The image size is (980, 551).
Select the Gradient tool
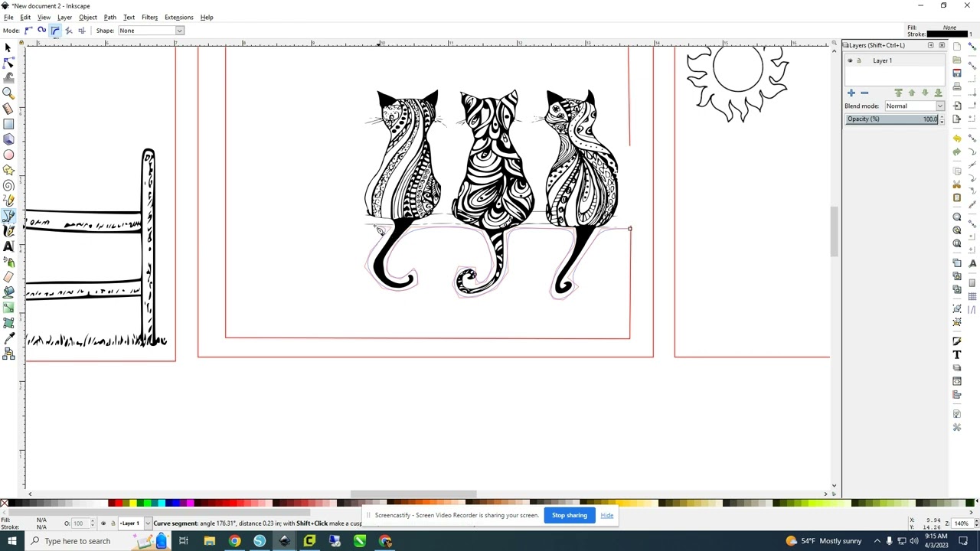pos(8,308)
